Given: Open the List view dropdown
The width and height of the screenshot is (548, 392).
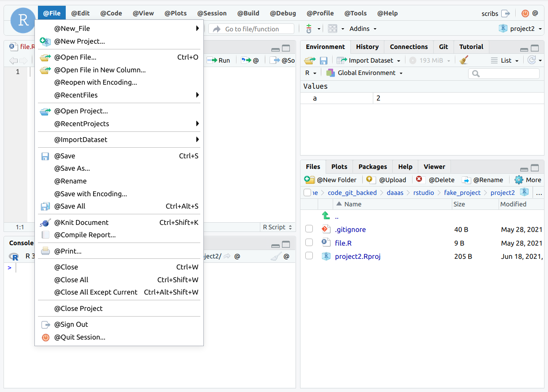Looking at the screenshot, I should point(505,60).
